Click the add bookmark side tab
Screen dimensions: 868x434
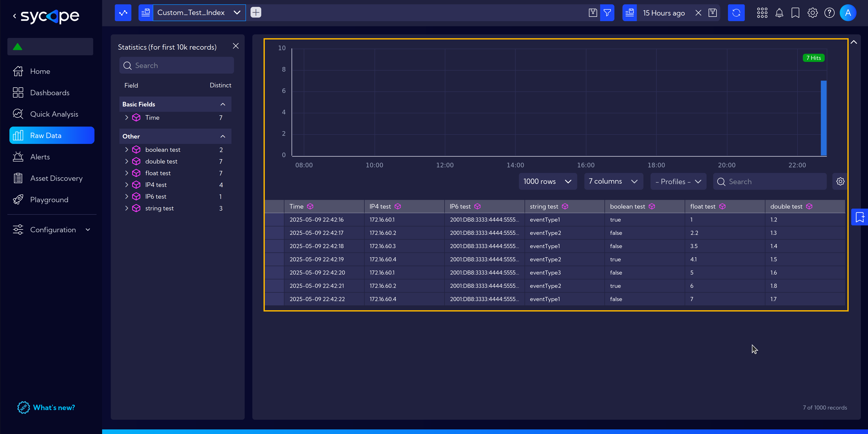860,217
